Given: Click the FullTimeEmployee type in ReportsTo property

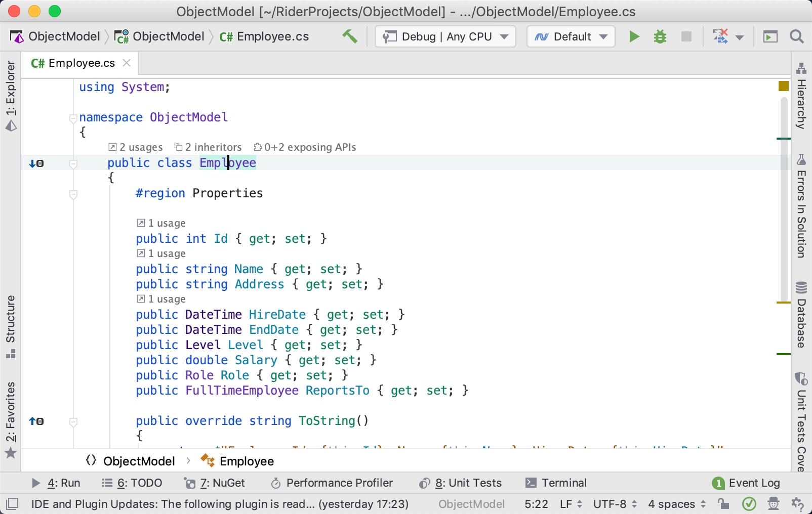Looking at the screenshot, I should [242, 391].
